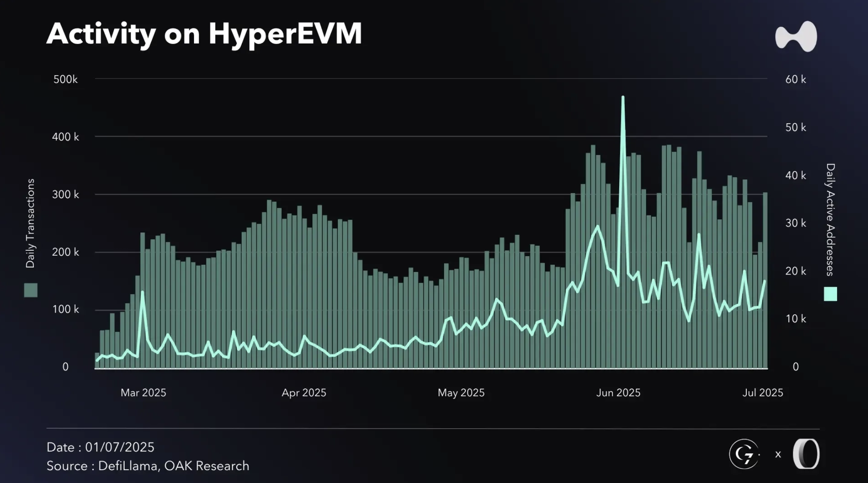
Task: Click the Jun 2025 axis label
Action: pyautogui.click(x=618, y=393)
